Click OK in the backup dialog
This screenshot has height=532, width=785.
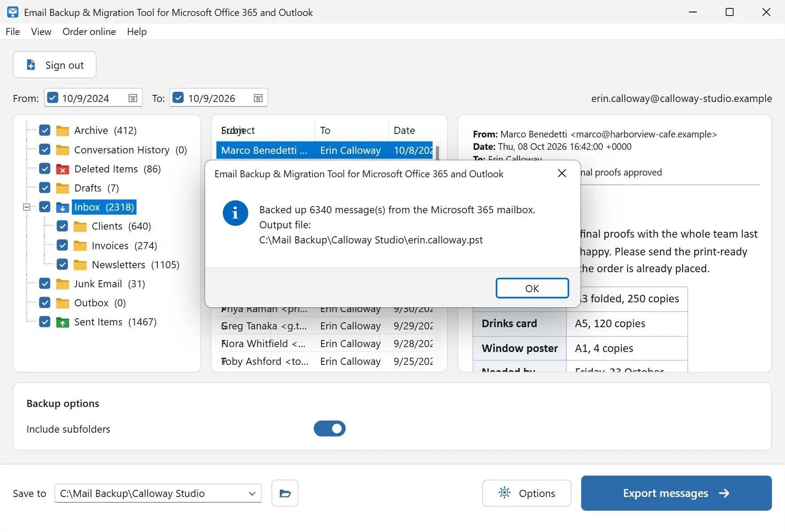point(532,289)
